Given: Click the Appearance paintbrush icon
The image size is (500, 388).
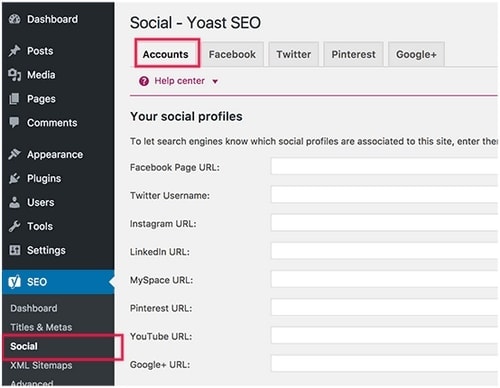Looking at the screenshot, I should (x=15, y=154).
